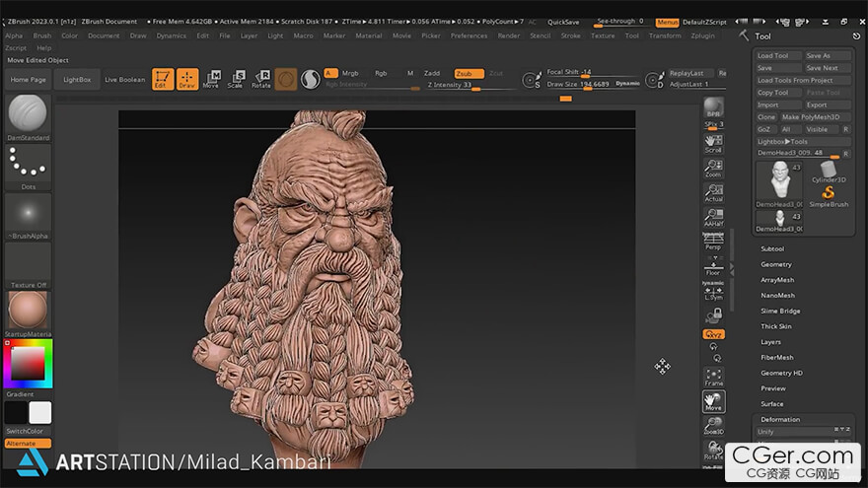The height and width of the screenshot is (488, 868).
Task: Open the Stroke menu
Action: tap(570, 35)
